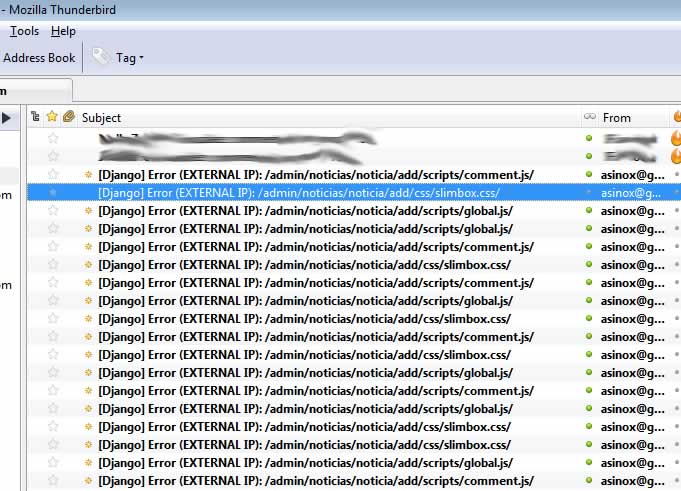Star the highlighted slimbox.css message
Image resolution: width=681 pixels, height=491 pixels.
click(x=53, y=192)
